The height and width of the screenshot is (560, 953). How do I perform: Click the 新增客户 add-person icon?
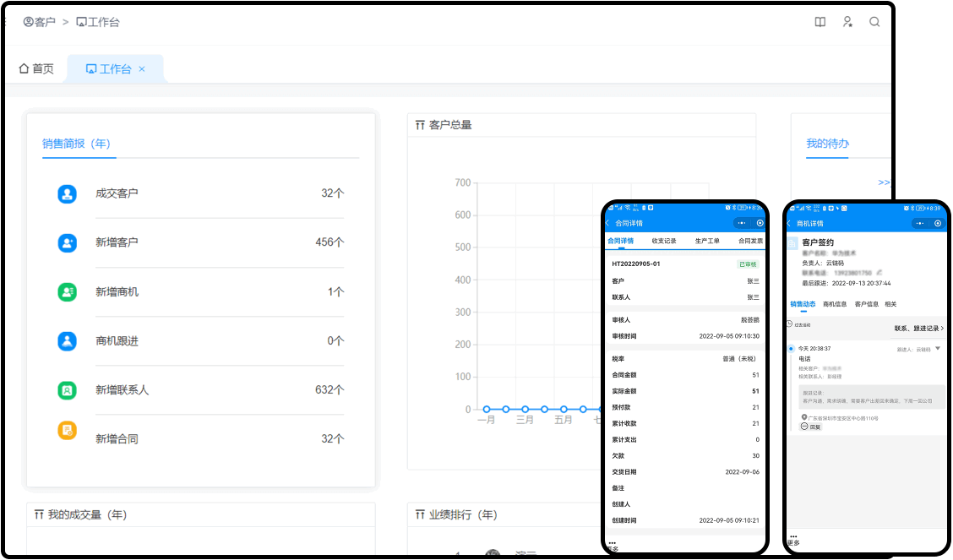point(67,243)
